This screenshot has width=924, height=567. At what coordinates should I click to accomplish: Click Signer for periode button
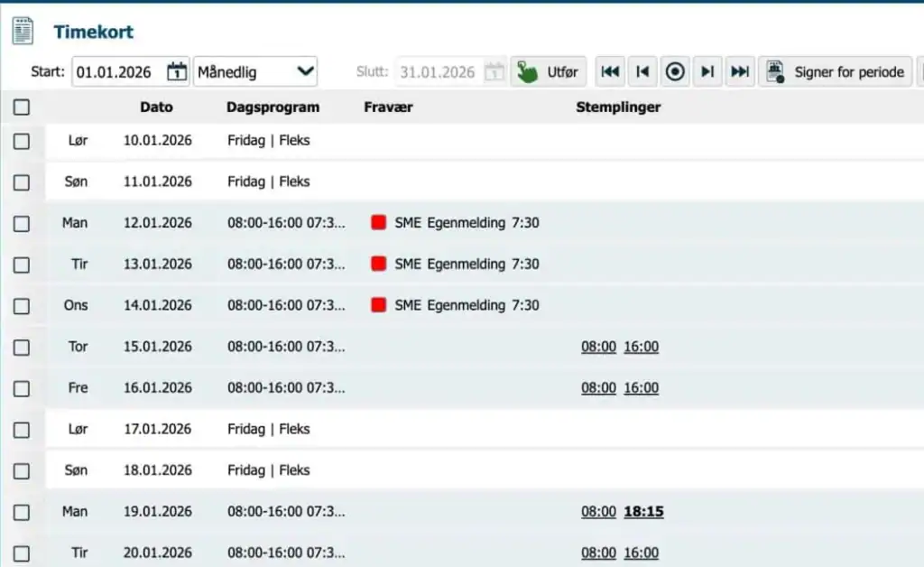coord(835,72)
